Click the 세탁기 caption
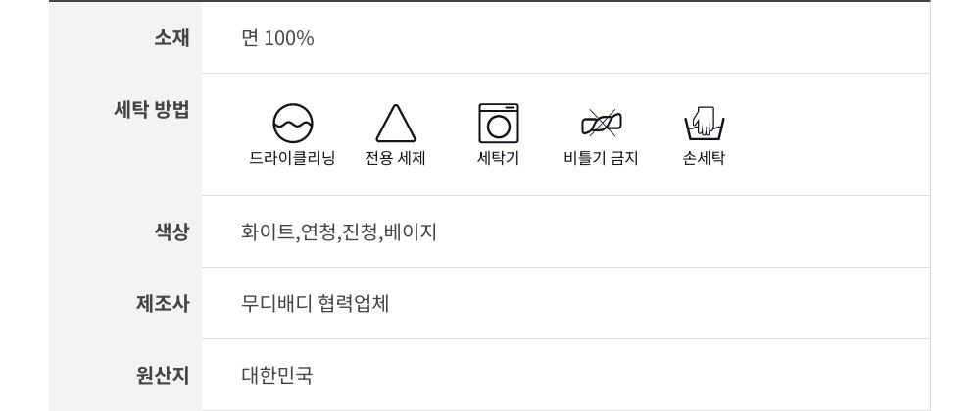 pyautogui.click(x=498, y=158)
